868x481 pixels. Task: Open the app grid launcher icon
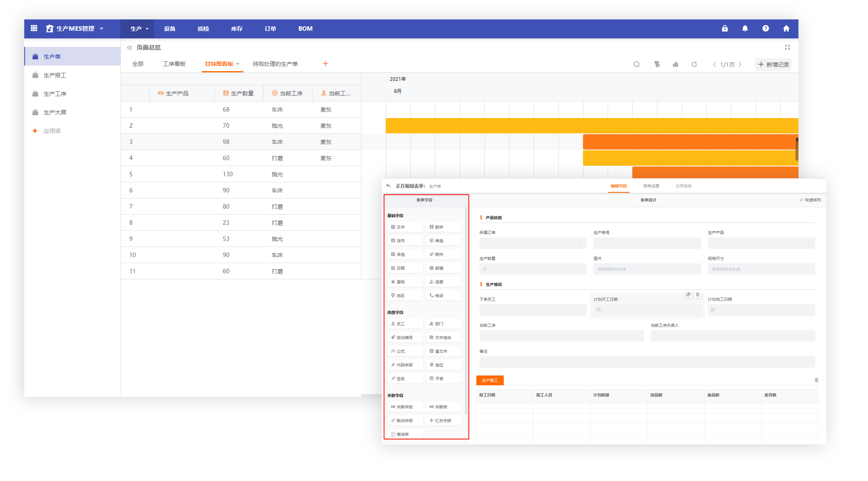[34, 28]
